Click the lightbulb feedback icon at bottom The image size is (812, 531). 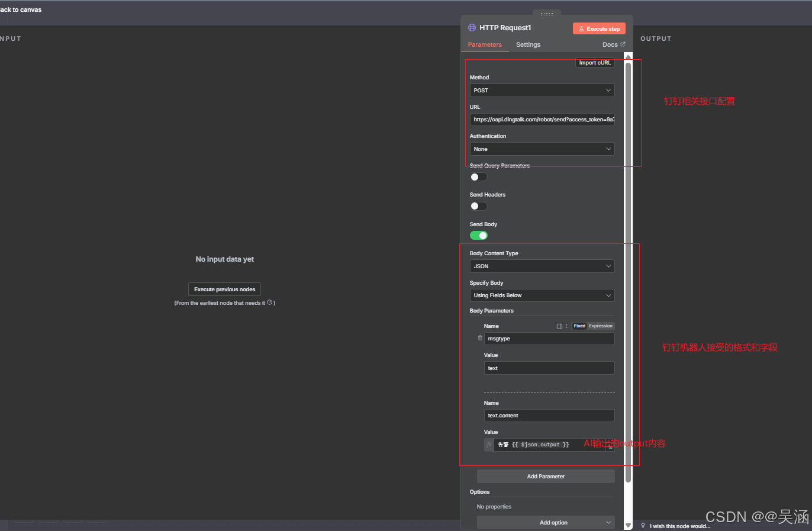pos(643,526)
